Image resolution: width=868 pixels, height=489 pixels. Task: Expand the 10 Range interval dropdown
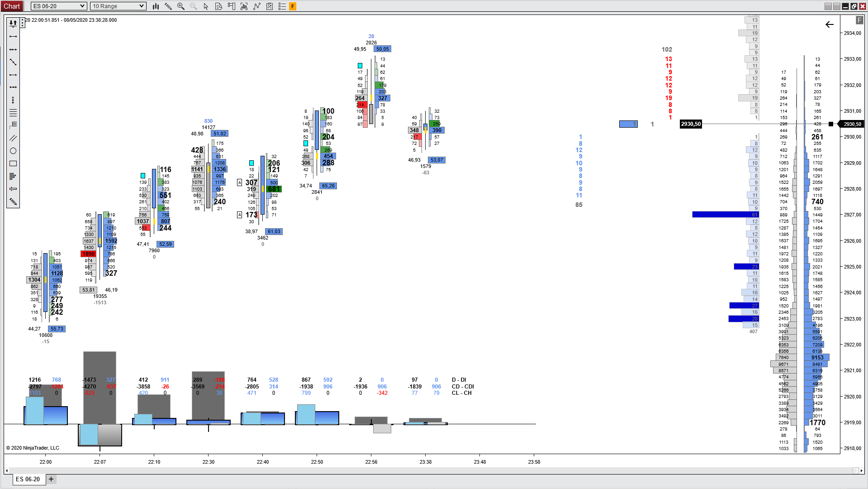tap(118, 6)
